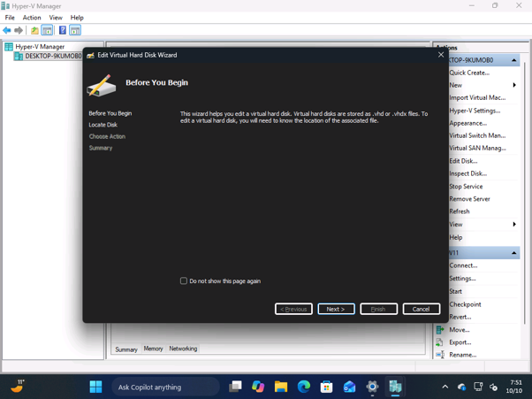Toggle the Show/Hide Console Tree icon
This screenshot has height=399, width=532.
(47, 30)
